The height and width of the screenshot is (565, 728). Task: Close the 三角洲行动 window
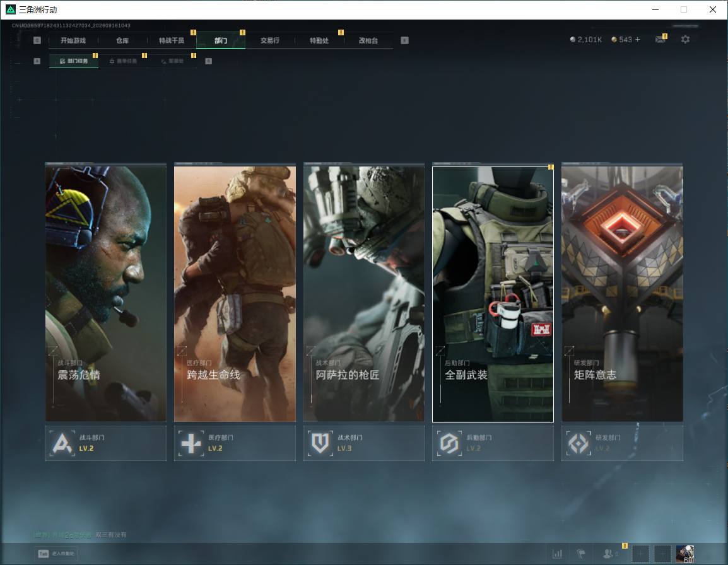(x=713, y=9)
